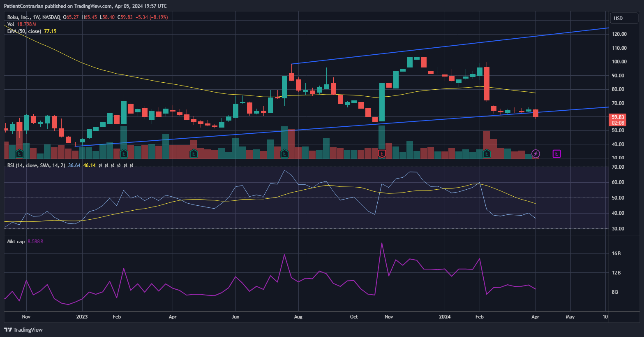Click the PatientContrarian published header text
Image resolution: width=644 pixels, height=337 pixels.
click(x=85, y=6)
